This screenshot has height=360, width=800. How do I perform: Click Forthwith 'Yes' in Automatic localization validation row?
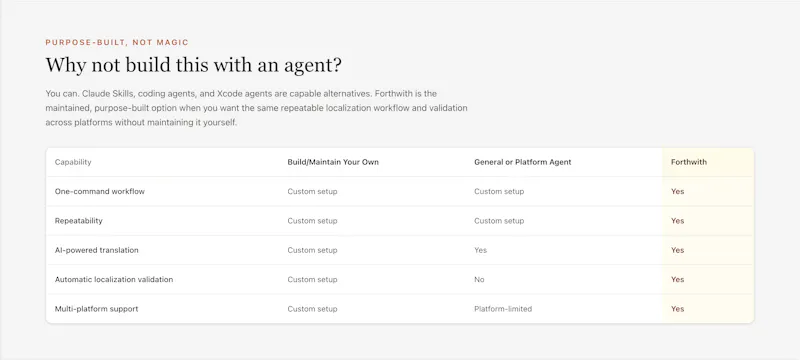coord(678,279)
